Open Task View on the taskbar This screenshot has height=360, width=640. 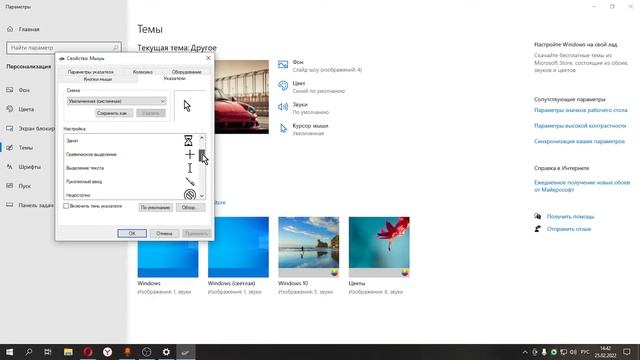[48, 352]
